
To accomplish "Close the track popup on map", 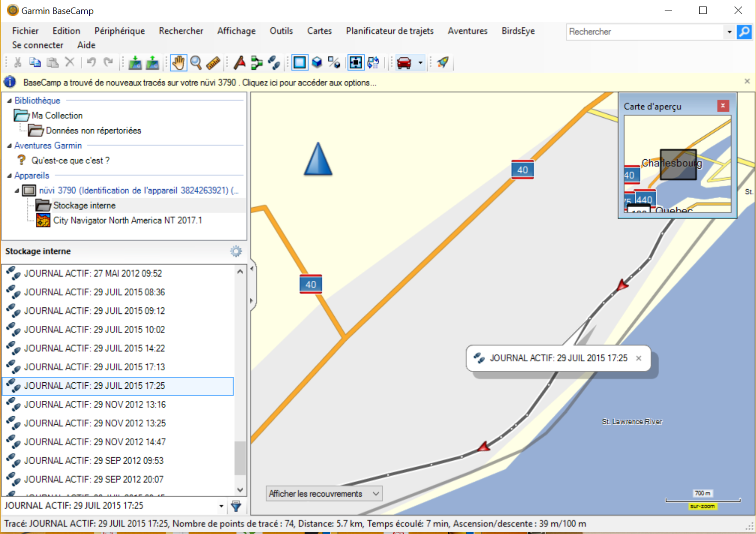I will (639, 358).
